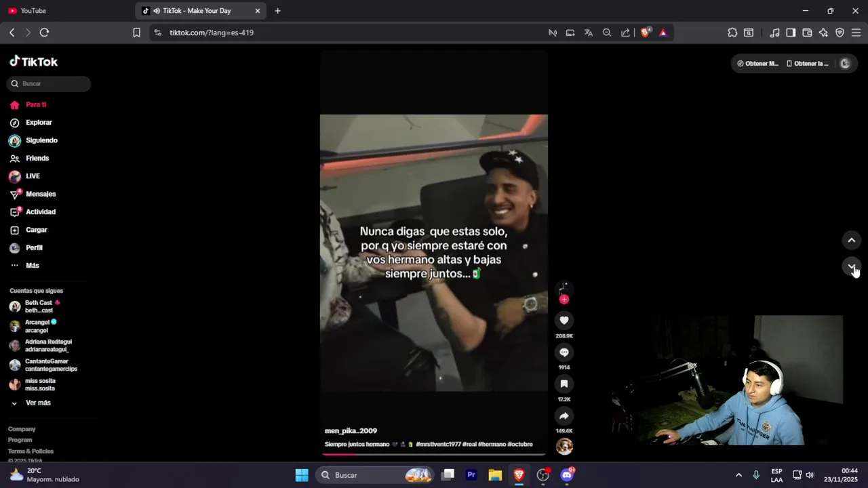Screen dimensions: 868x488
Task: Open Brave Shields lion icon
Action: click(x=645, y=33)
